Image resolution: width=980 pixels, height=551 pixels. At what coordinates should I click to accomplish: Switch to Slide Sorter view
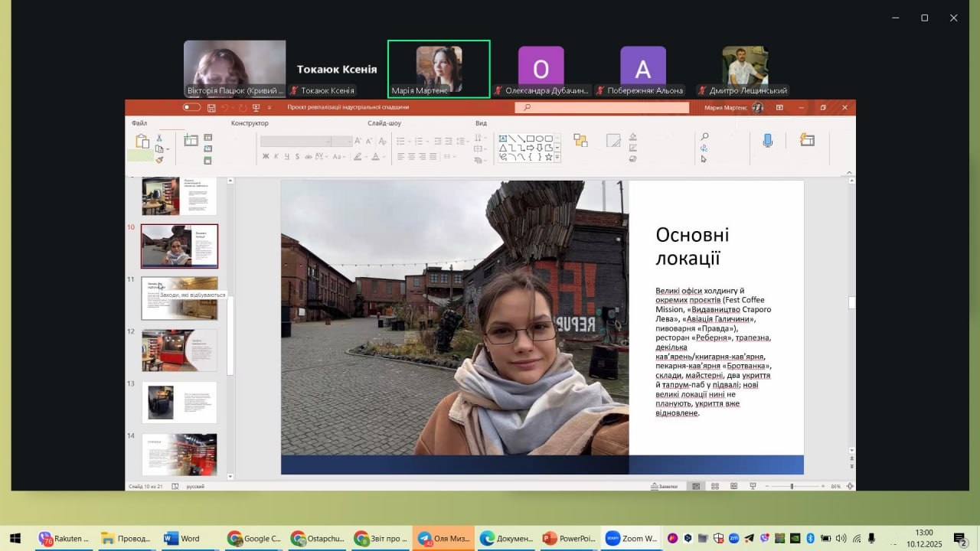714,486
